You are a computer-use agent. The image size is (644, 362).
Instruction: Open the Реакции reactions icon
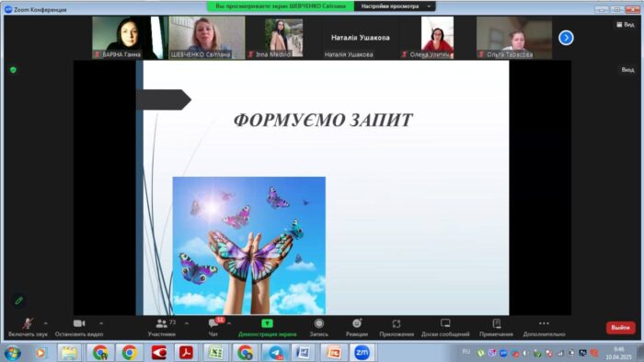(357, 323)
